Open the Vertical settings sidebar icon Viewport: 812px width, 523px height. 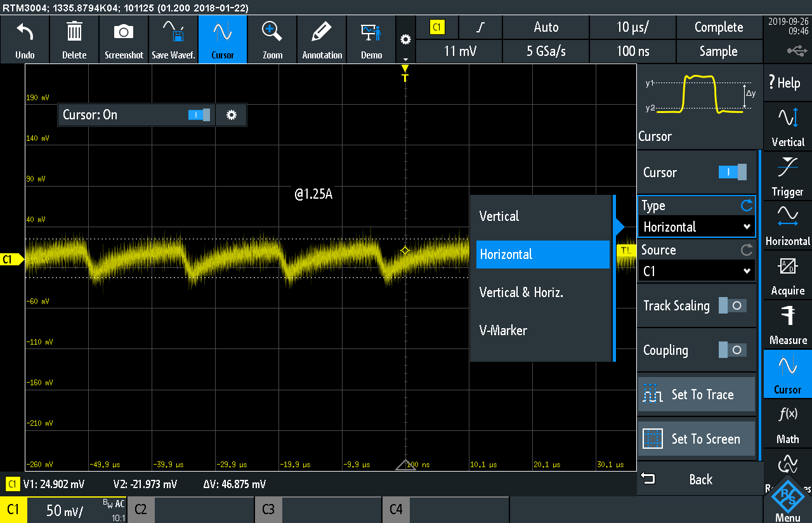pyautogui.click(x=788, y=126)
